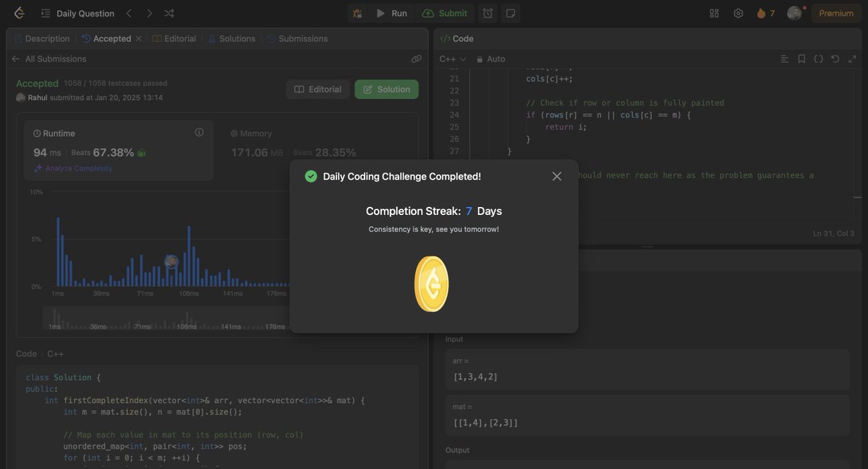Click the Code panel tab header
Screen dimensions: 868x469
(456, 38)
